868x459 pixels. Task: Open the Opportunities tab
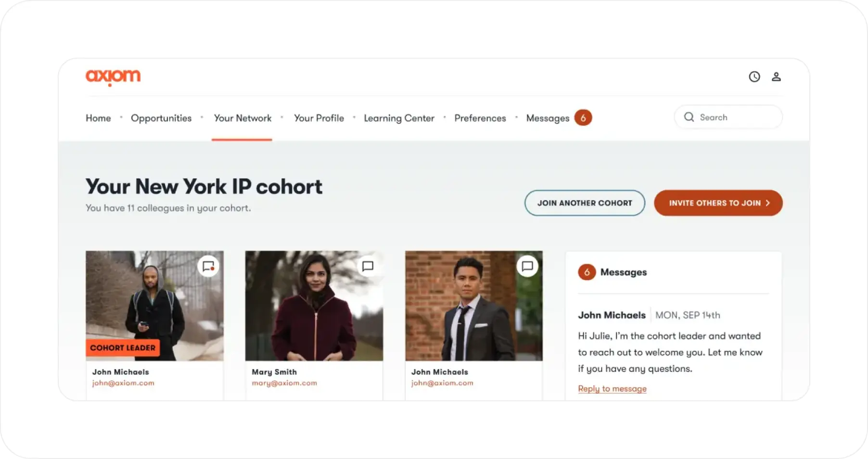tap(161, 118)
